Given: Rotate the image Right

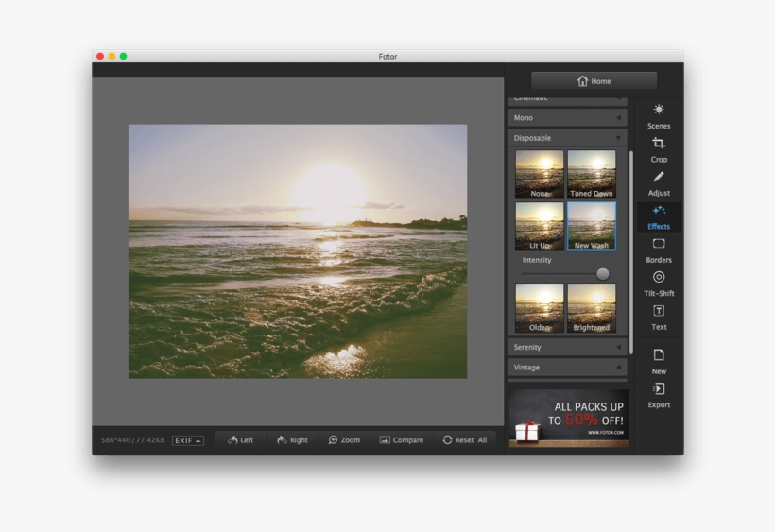Looking at the screenshot, I should tap(292, 439).
